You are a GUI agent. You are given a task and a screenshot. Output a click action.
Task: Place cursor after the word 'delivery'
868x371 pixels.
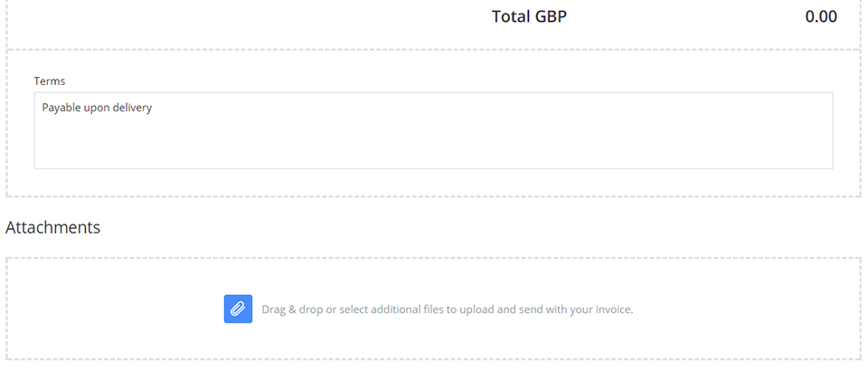pyautogui.click(x=153, y=108)
